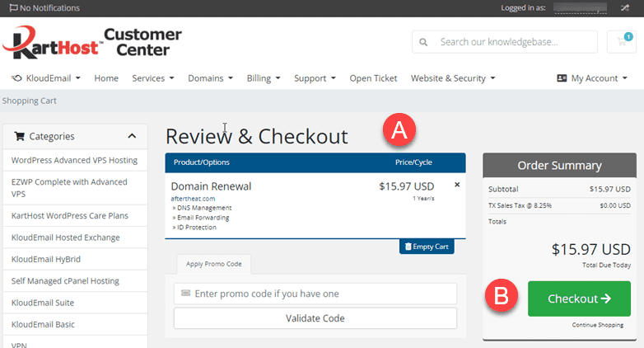Screen dimensions: 644x348
Task: Expand the Services menu
Action: click(x=153, y=78)
